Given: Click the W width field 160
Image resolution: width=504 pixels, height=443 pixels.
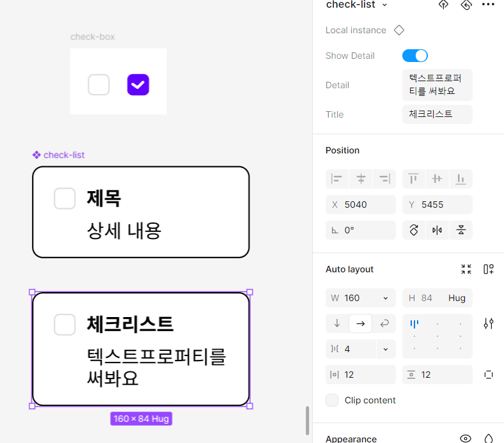Looking at the screenshot, I should tap(361, 298).
